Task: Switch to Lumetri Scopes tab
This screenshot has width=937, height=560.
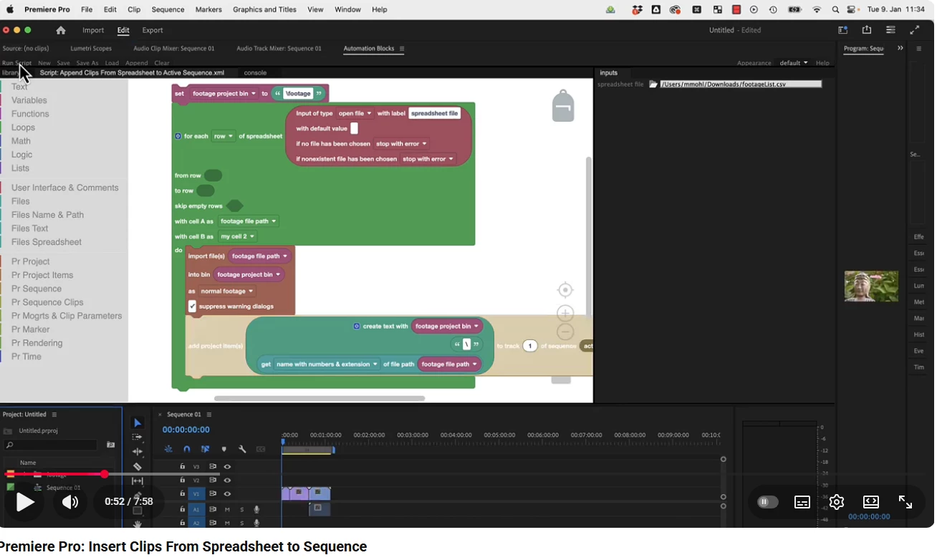Action: [x=91, y=49]
